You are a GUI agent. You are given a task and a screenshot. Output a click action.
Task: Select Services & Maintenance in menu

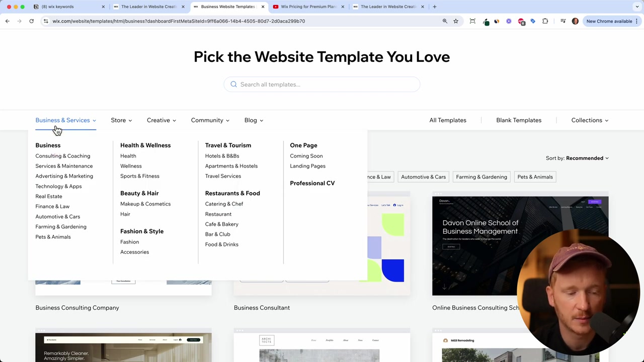click(64, 166)
